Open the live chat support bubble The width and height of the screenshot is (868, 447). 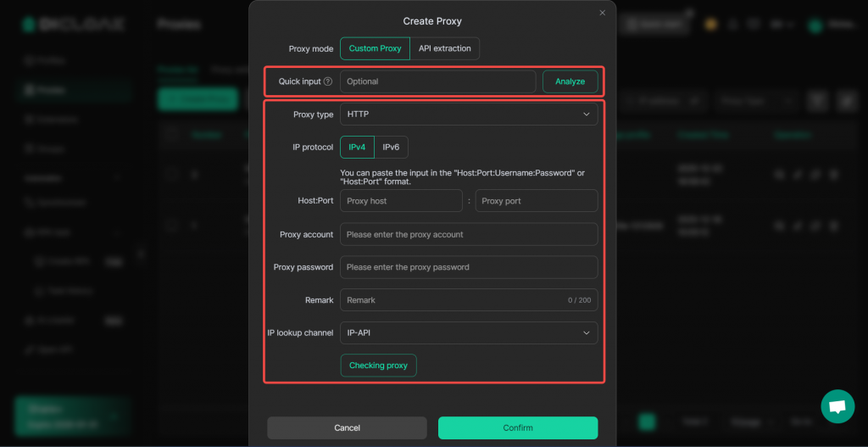pos(837,406)
